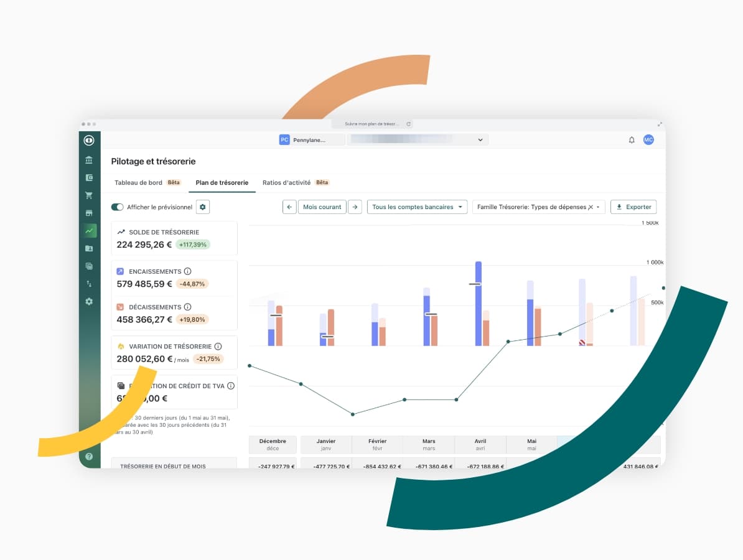
Task: Clear the Famille Trésorerie filter with X
Action: [591, 207]
